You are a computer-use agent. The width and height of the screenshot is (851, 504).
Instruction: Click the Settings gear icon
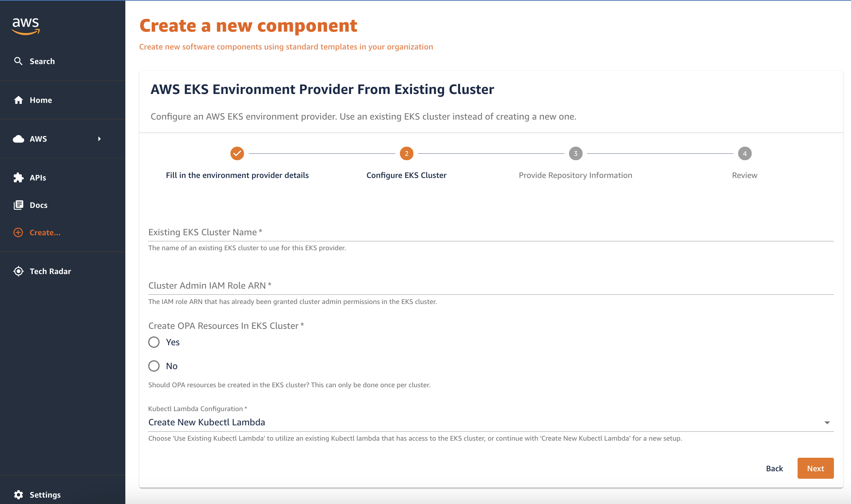tap(19, 495)
